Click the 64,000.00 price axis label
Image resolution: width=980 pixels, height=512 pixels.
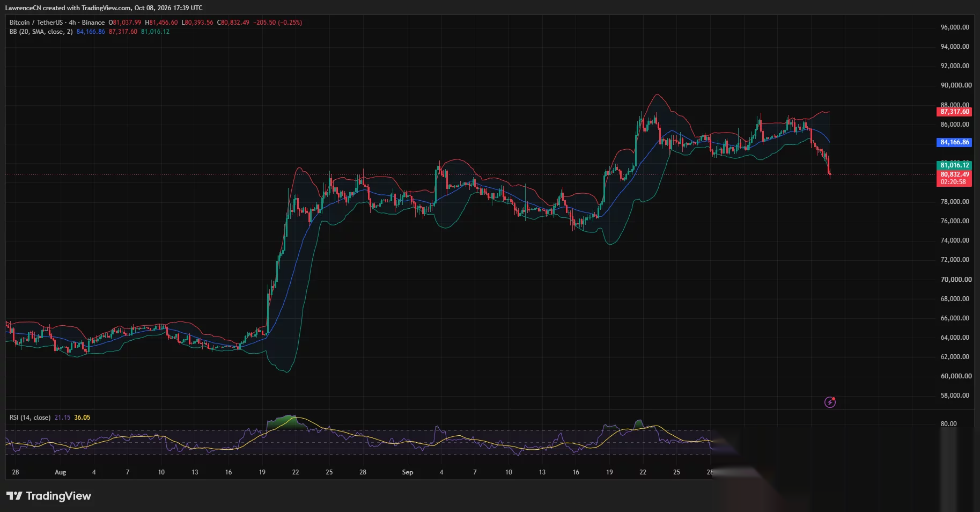[x=955, y=338]
